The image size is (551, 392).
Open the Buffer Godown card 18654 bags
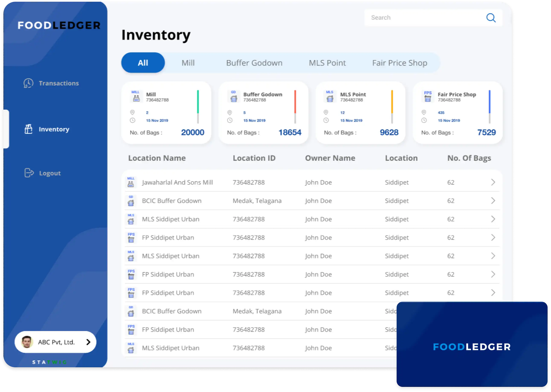264,113
